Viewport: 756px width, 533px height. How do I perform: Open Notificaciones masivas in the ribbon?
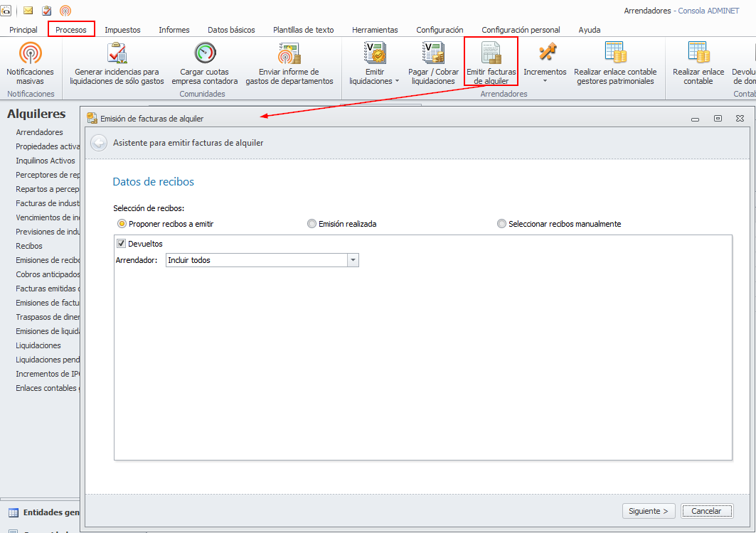click(31, 64)
